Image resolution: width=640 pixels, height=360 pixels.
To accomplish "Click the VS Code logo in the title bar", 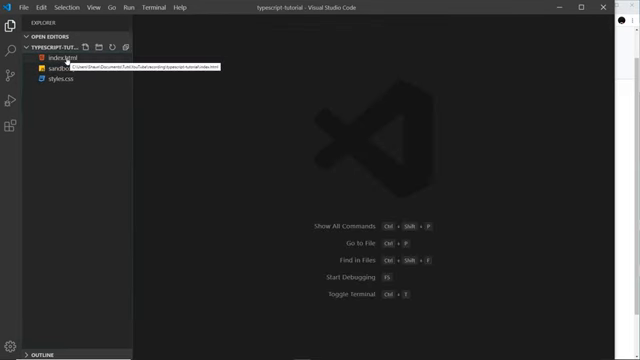I will click(x=7, y=7).
